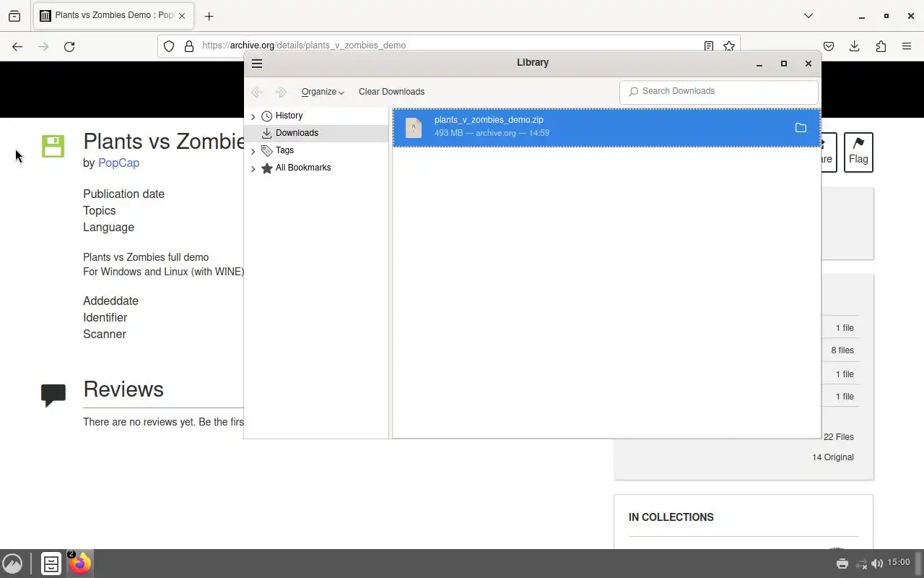Expand the Tags tree node
924x578 pixels.
pyautogui.click(x=253, y=150)
